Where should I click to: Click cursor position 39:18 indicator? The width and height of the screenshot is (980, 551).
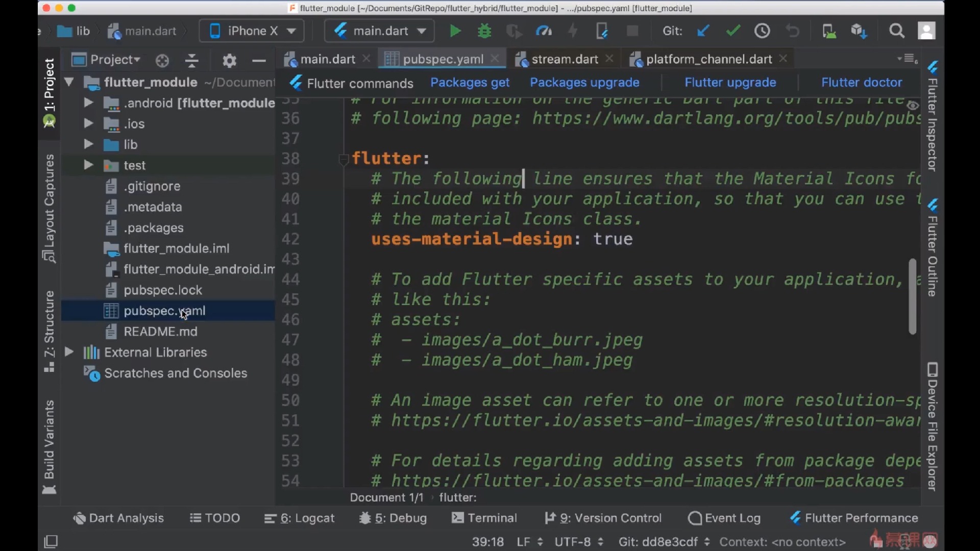pyautogui.click(x=488, y=542)
